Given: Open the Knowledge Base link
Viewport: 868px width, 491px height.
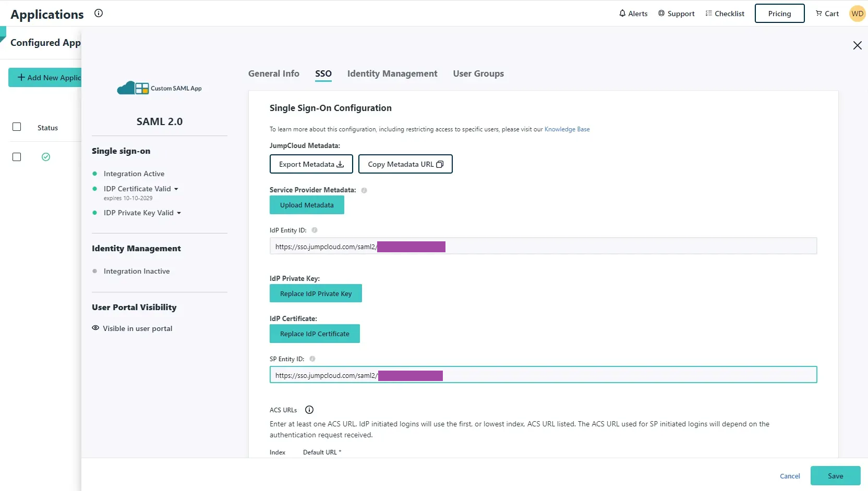Looking at the screenshot, I should pos(567,129).
